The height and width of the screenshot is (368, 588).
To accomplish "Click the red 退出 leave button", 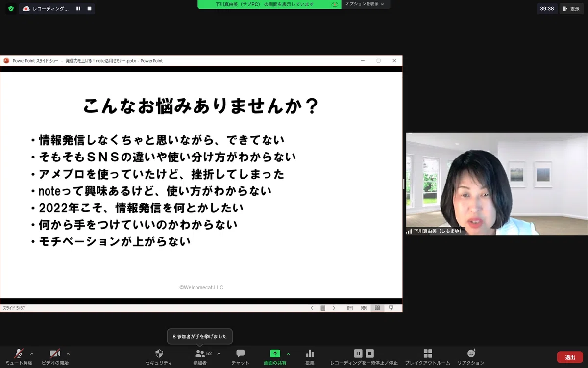I will click(x=570, y=357).
